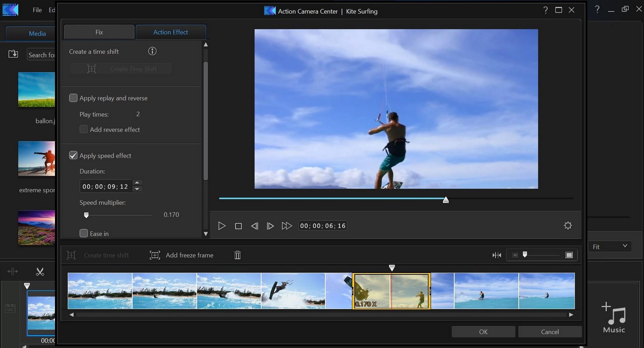This screenshot has height=348, width=644.
Task: Select the balloon thumbnail in media library
Action: (36, 89)
